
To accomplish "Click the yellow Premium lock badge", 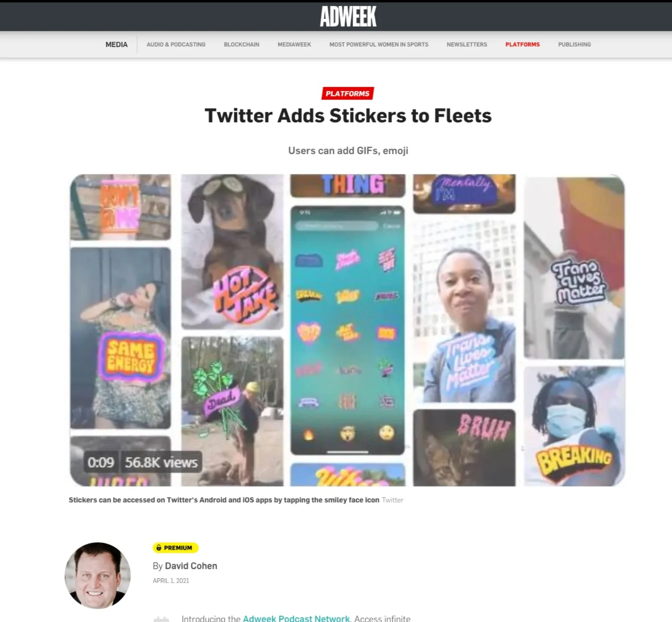I will (176, 548).
